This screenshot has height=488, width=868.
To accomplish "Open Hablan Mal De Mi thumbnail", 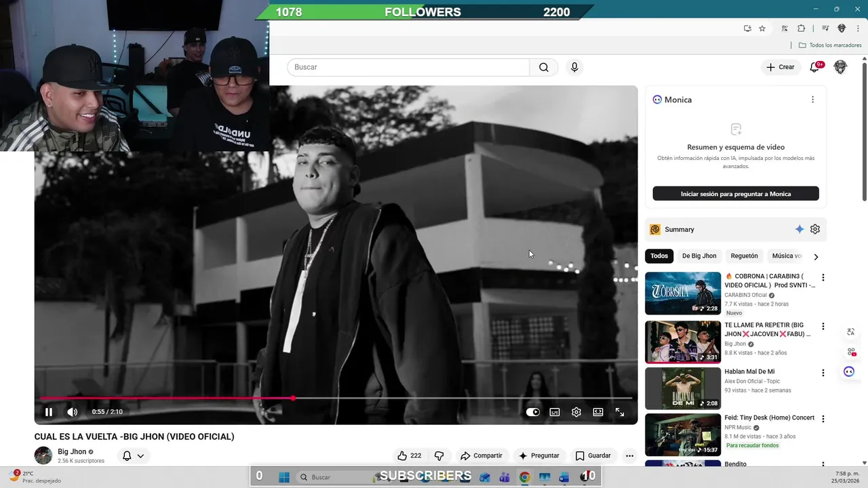I will 683,388.
